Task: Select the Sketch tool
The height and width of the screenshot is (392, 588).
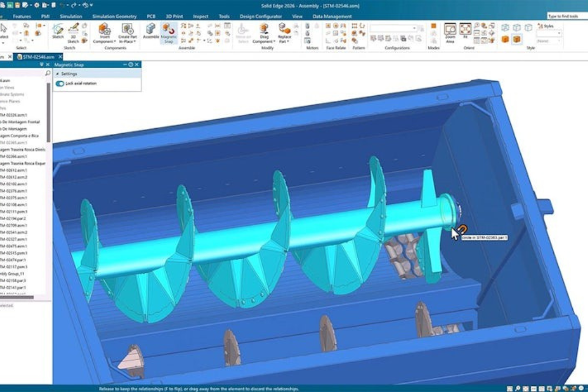Action: [58, 31]
